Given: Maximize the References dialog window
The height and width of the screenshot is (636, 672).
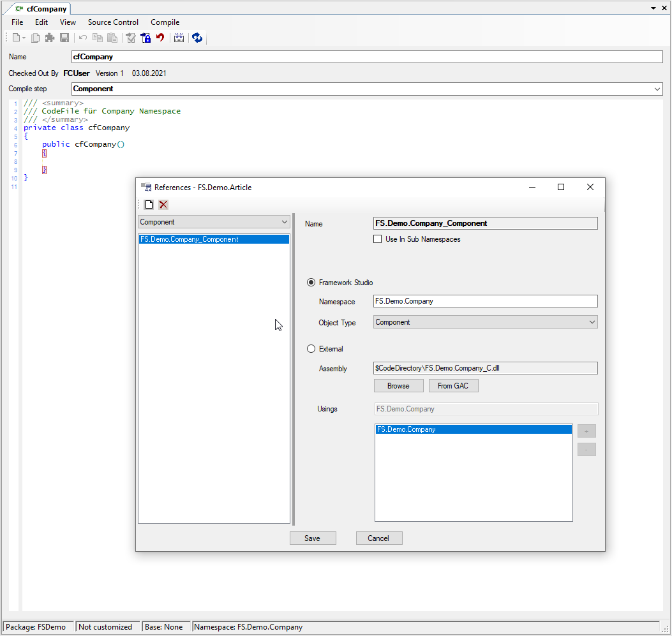Looking at the screenshot, I should point(560,187).
